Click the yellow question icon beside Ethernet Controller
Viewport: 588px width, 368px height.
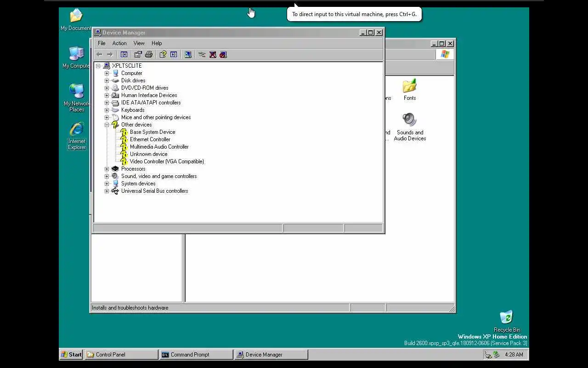tap(124, 139)
